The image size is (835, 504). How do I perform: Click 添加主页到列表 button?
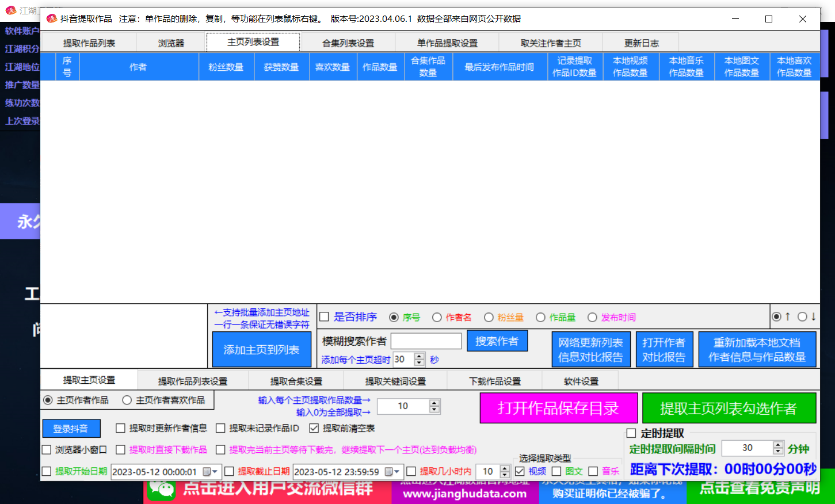(x=261, y=350)
